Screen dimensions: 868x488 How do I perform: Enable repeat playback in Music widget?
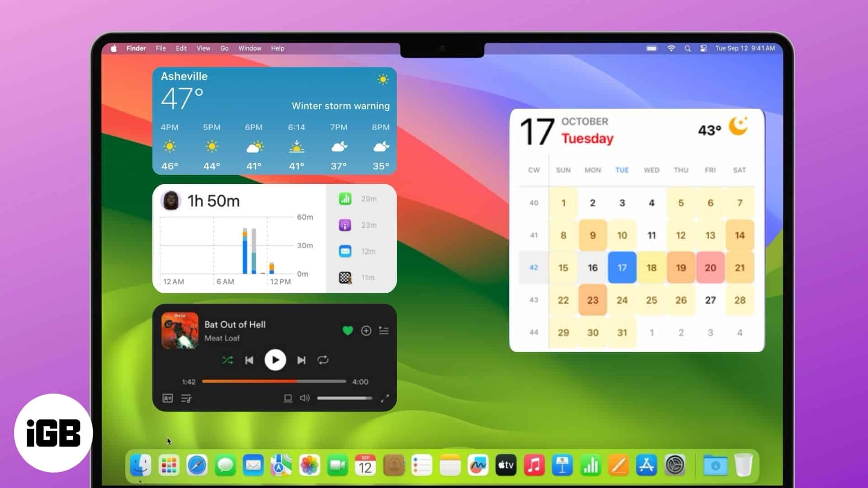pos(322,360)
